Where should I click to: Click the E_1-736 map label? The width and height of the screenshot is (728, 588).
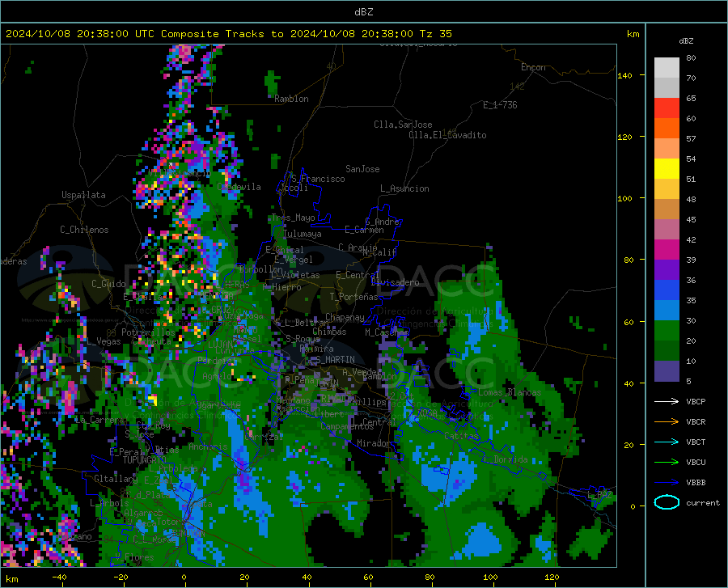500,105
